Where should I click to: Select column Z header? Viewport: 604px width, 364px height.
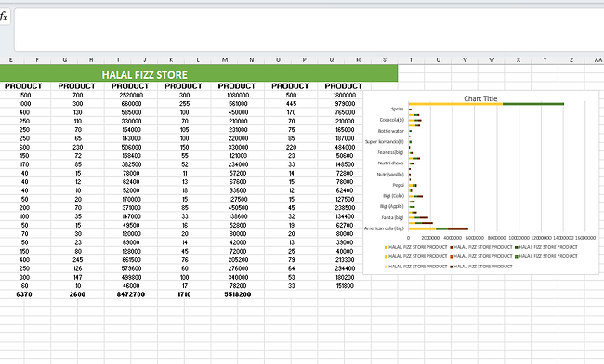(x=571, y=60)
